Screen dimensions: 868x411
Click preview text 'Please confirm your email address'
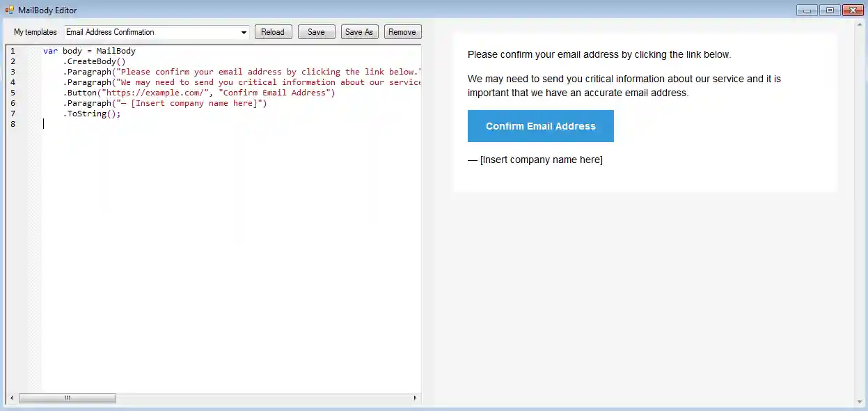(x=599, y=54)
